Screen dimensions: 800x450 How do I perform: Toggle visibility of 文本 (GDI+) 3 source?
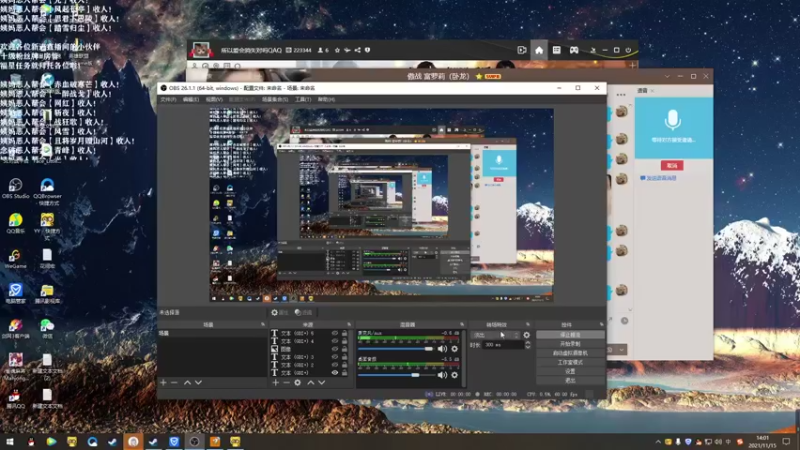click(335, 357)
